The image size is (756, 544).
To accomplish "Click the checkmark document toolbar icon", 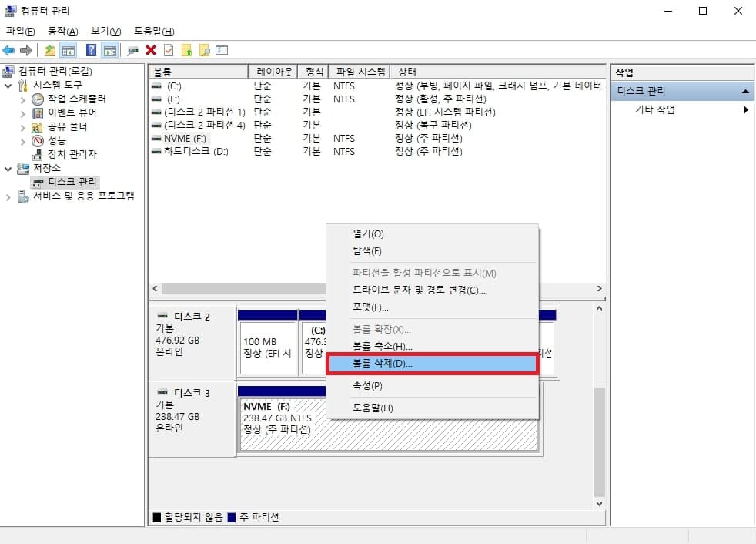I will [x=168, y=49].
